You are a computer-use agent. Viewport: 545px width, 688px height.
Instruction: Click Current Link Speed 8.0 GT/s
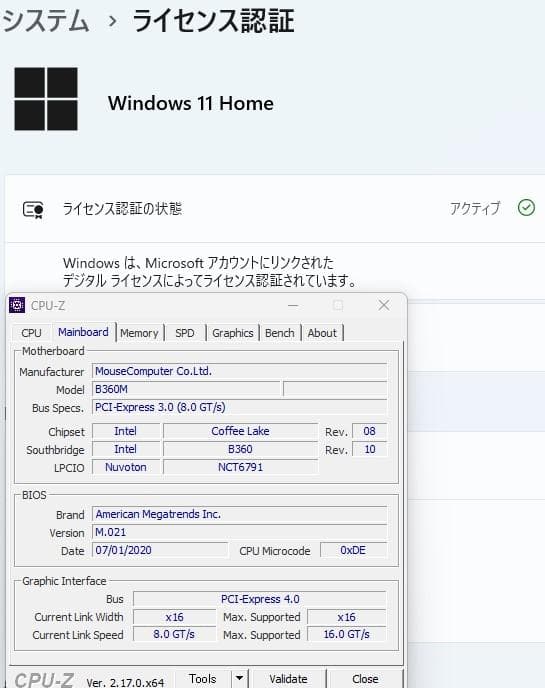pyautogui.click(x=175, y=634)
